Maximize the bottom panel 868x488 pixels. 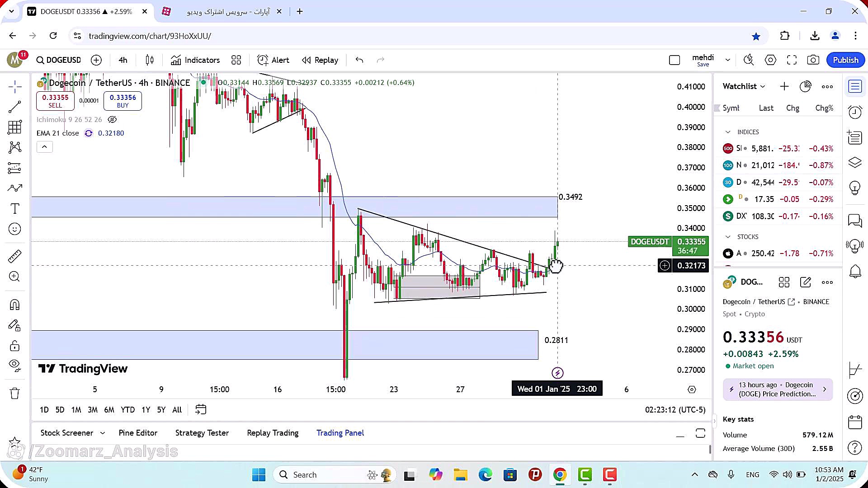pos(700,433)
